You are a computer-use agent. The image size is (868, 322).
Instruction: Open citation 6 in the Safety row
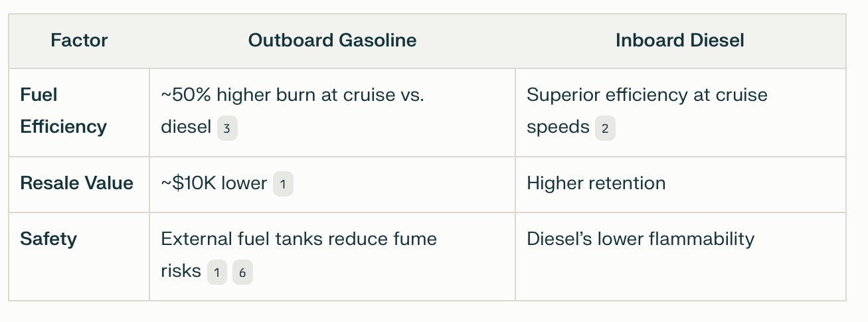242,272
